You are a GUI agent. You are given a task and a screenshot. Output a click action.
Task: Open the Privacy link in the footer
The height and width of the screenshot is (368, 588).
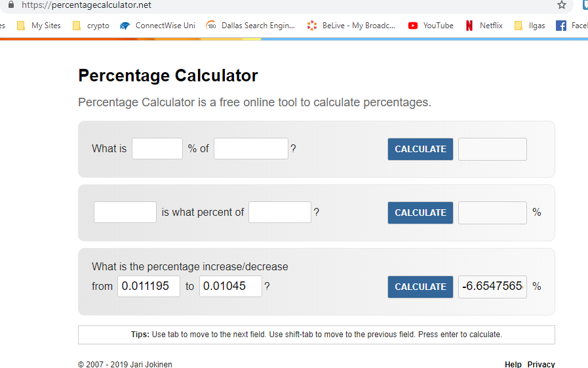541,364
